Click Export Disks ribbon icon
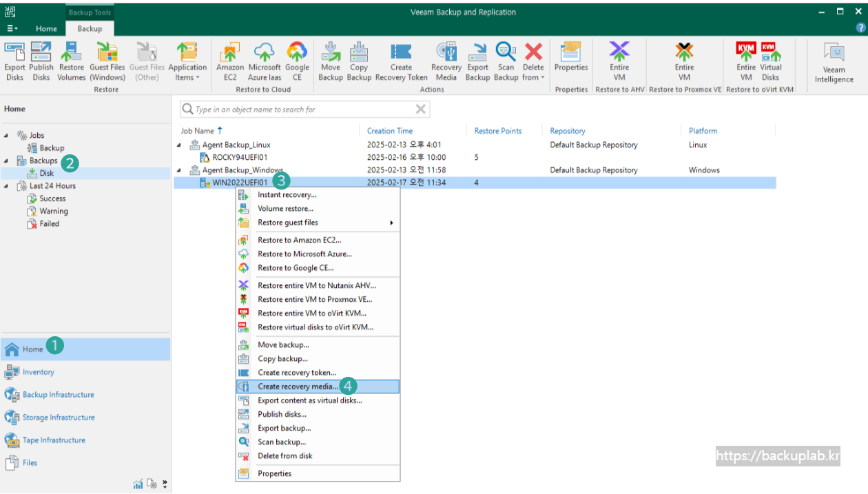 tap(14, 61)
